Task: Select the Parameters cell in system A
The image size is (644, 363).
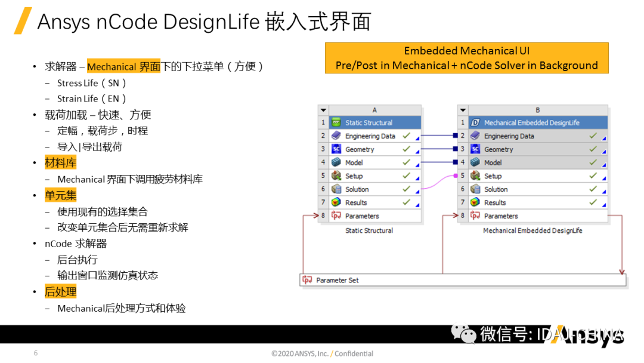Action: click(375, 216)
